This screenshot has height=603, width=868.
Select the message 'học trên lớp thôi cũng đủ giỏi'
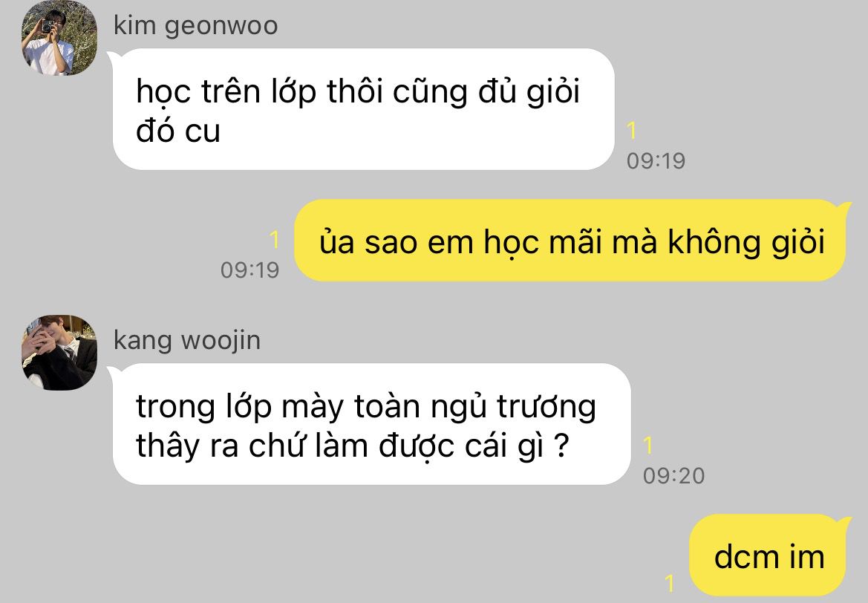pyautogui.click(x=363, y=109)
